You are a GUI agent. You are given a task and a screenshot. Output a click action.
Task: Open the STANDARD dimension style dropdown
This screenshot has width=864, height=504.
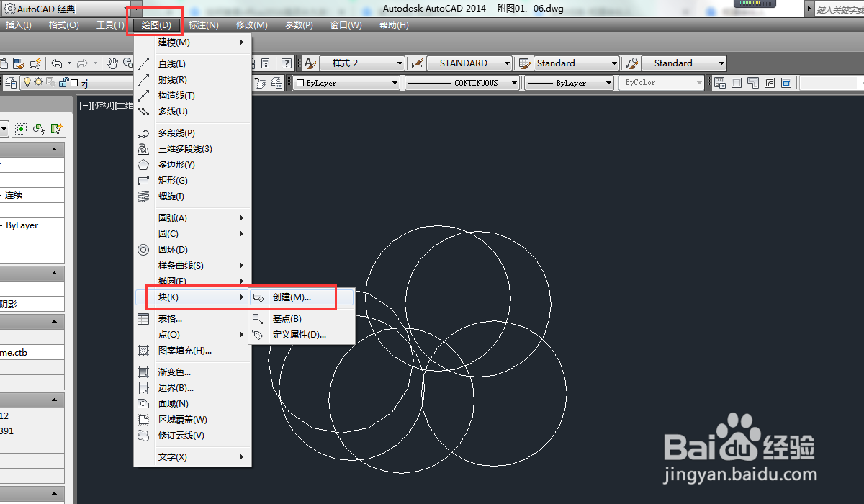(469, 63)
